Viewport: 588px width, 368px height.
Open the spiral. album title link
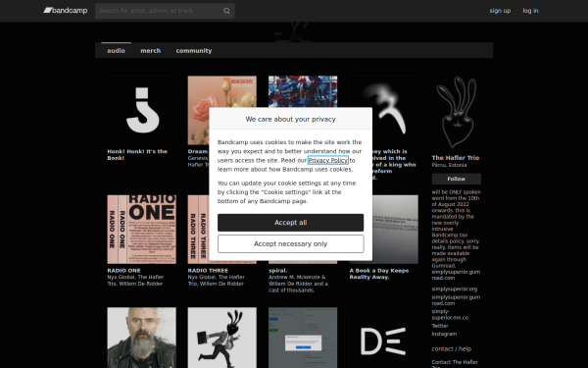click(x=278, y=271)
